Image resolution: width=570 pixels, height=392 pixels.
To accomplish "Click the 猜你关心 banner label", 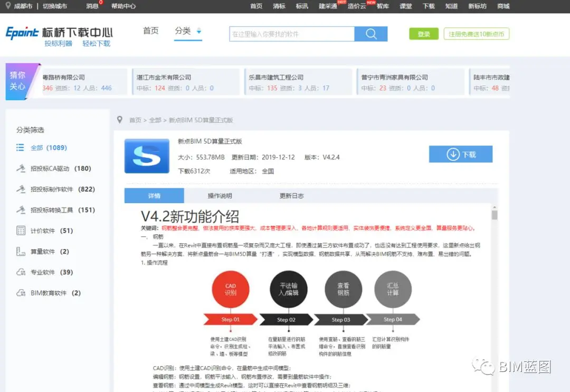I will (17, 81).
